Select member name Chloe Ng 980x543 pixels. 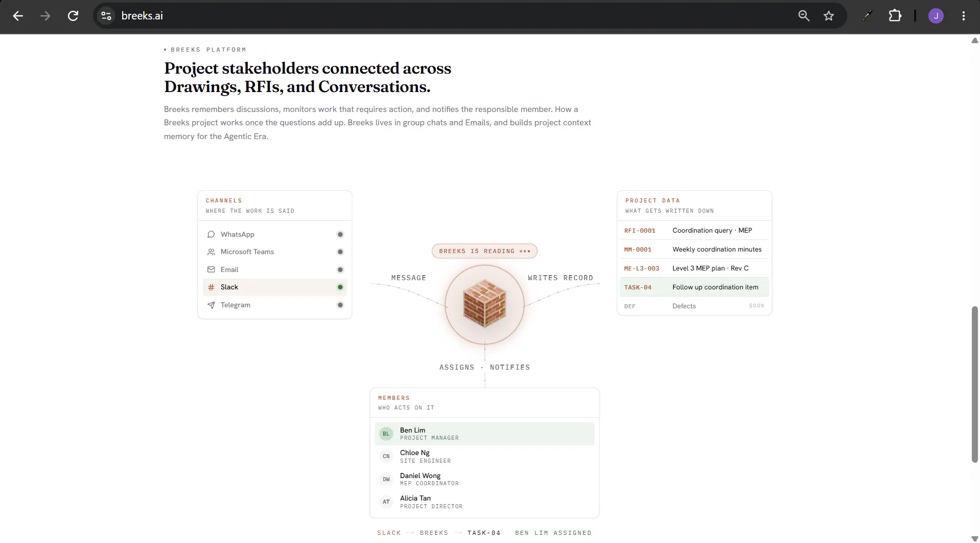point(415,453)
